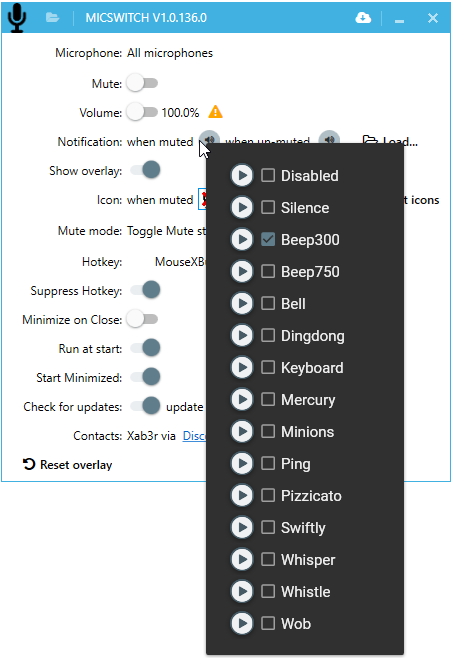This screenshot has width=452, height=659.
Task: Open the Discord contact link
Action: [194, 436]
